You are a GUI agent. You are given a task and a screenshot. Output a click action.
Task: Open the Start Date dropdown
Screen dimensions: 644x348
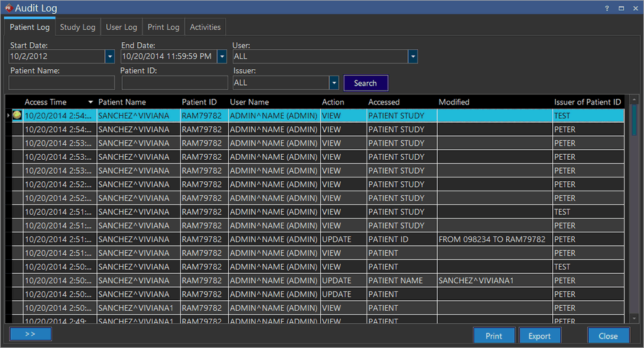[x=109, y=57]
